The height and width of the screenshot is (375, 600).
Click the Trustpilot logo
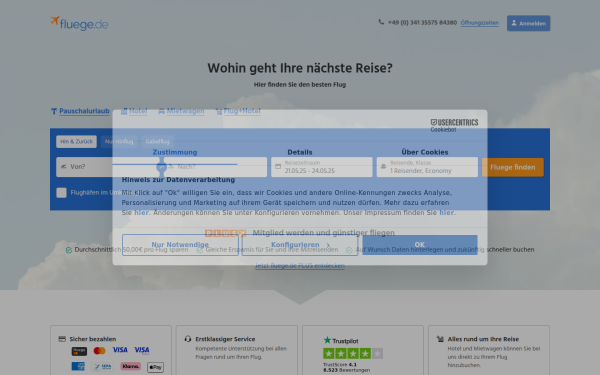(341, 340)
